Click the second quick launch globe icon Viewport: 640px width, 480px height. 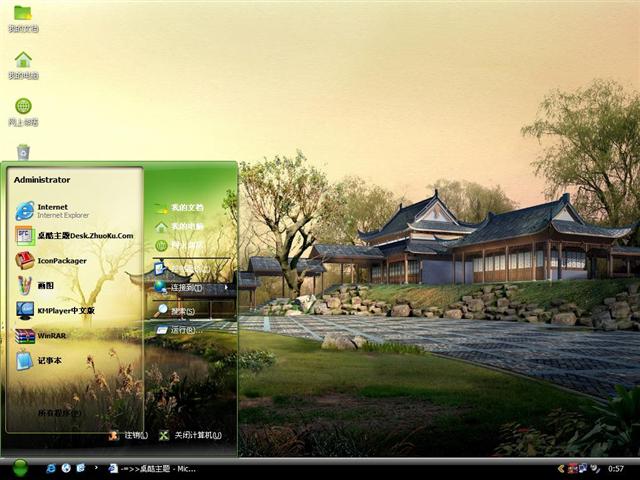click(x=66, y=468)
